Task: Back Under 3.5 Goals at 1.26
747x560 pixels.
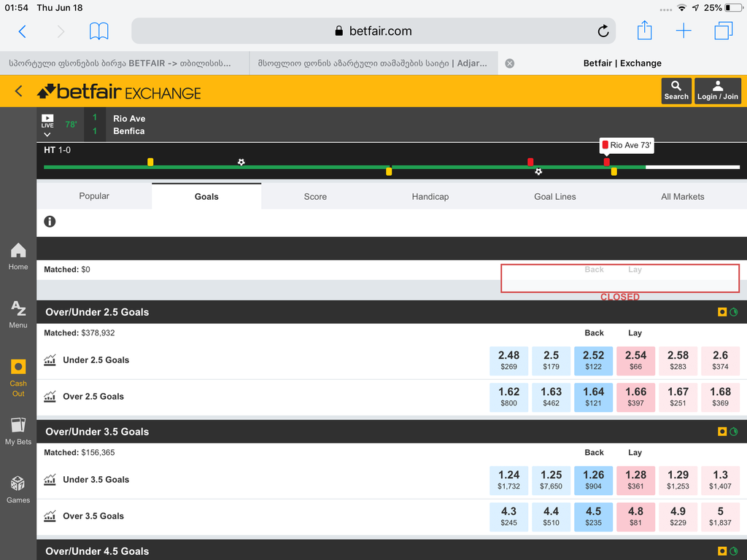Action: point(594,480)
